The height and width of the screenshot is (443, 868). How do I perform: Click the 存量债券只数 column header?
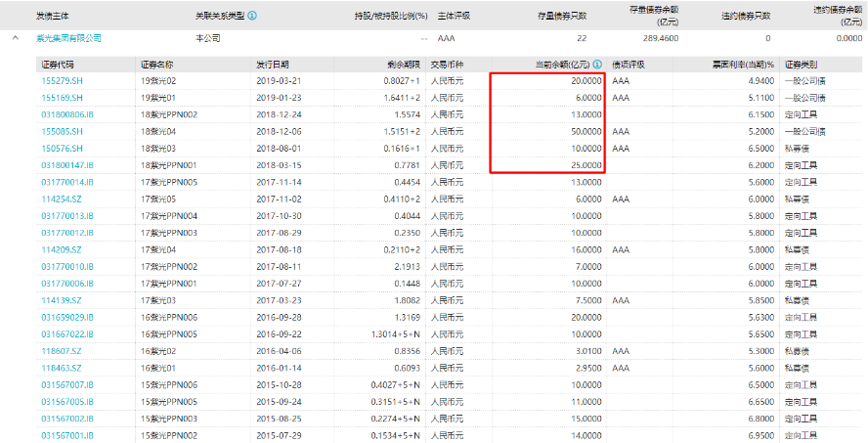(562, 16)
